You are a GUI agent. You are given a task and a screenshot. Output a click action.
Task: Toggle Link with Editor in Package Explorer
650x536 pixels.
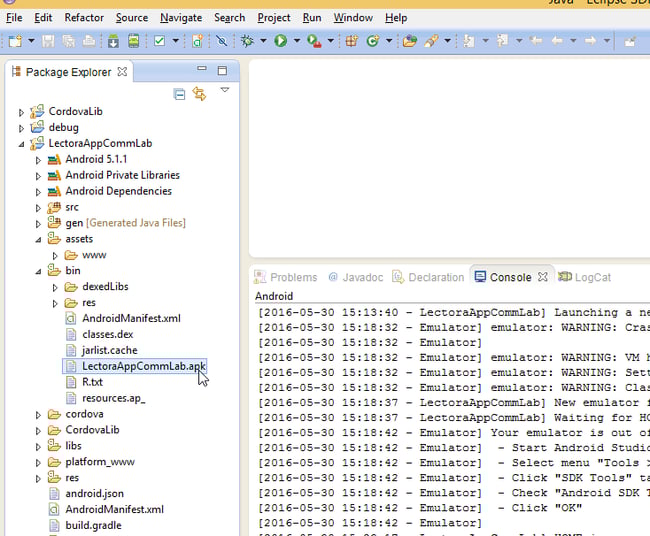point(199,94)
